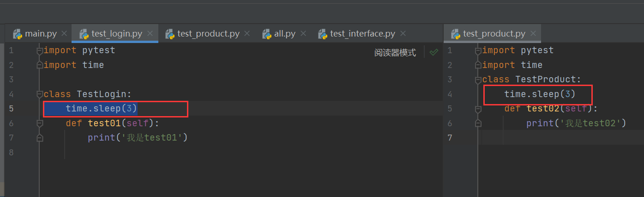The image size is (644, 197).
Task: Collapse the TestLogin class fold marker
Action: click(x=40, y=94)
